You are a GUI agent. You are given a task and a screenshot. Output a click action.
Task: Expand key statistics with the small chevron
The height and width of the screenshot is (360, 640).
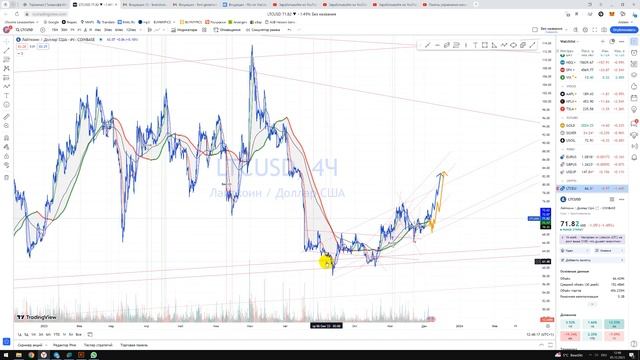pos(592,304)
